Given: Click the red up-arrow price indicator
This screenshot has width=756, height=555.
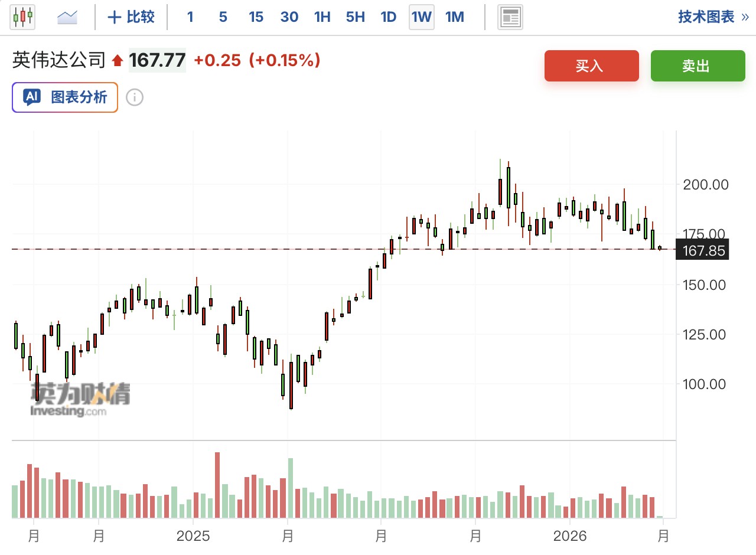Looking at the screenshot, I should point(117,60).
